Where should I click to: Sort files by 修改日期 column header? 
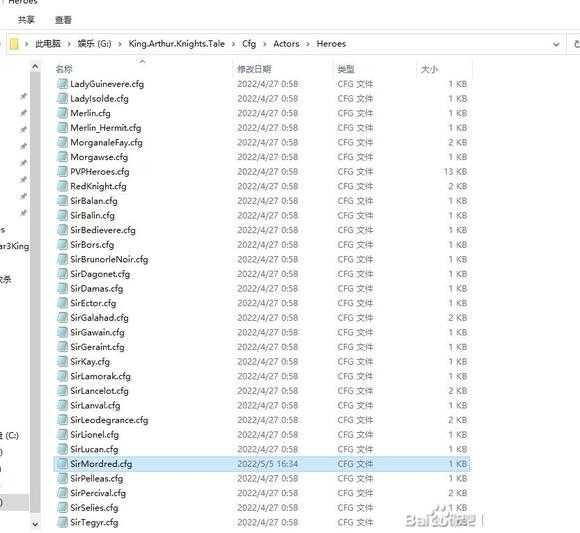(x=254, y=69)
